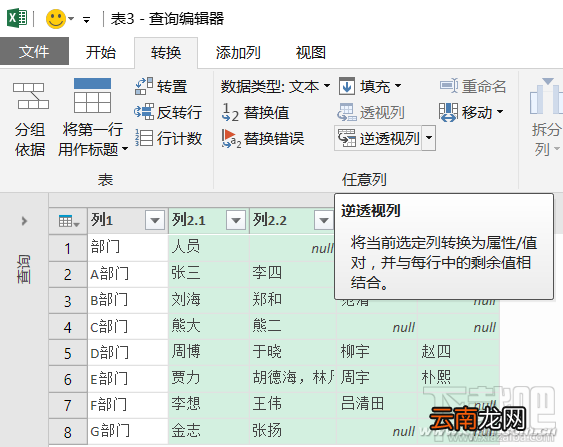Click the cell containing 郑和

tap(293, 301)
